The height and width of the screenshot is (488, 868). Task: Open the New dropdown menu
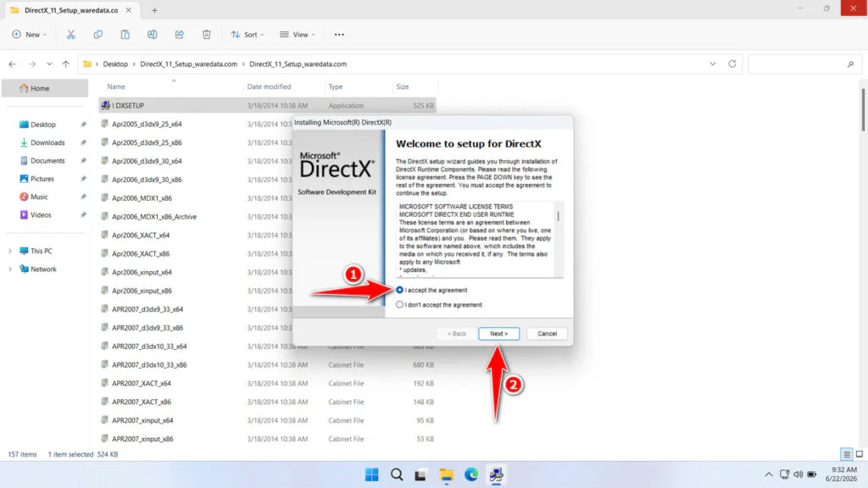[30, 34]
